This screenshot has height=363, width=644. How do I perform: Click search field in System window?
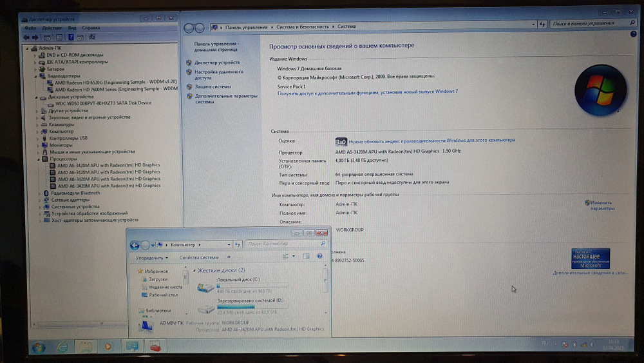(x=593, y=23)
